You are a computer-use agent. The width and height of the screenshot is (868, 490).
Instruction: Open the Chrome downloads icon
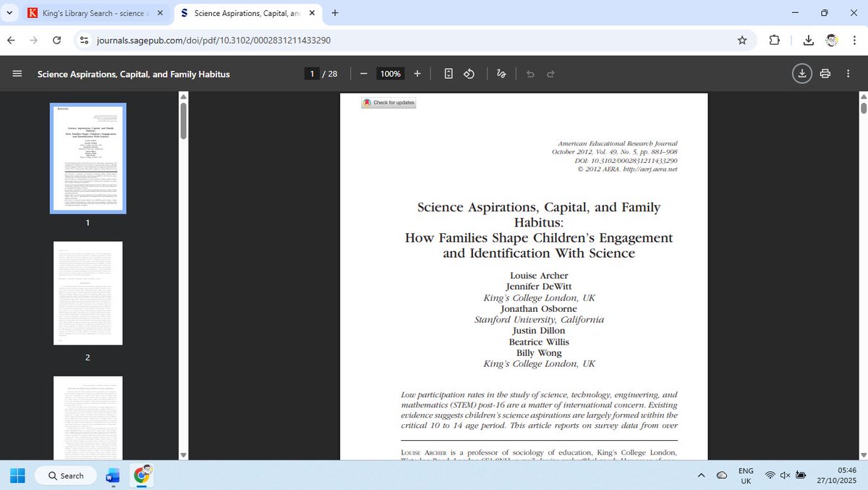[809, 41]
